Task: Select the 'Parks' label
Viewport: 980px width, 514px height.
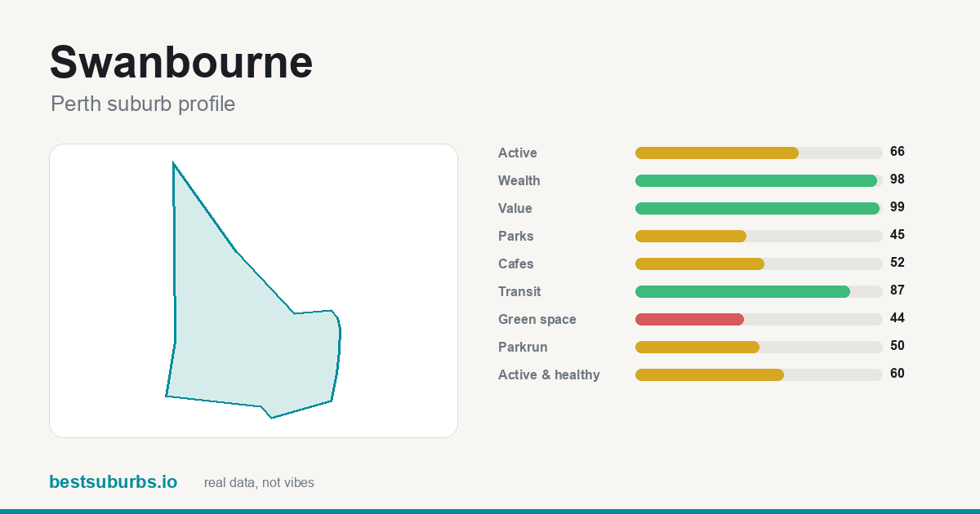Action: [x=516, y=236]
